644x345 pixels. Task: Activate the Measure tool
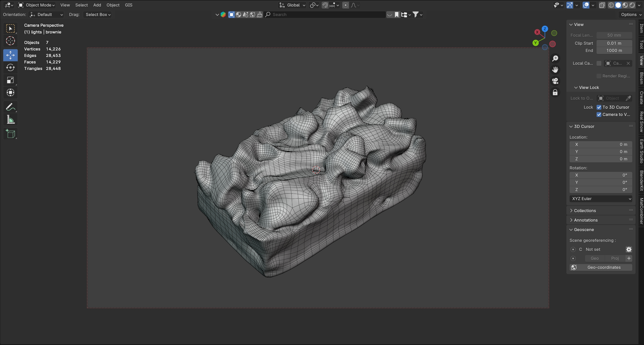tap(10, 120)
